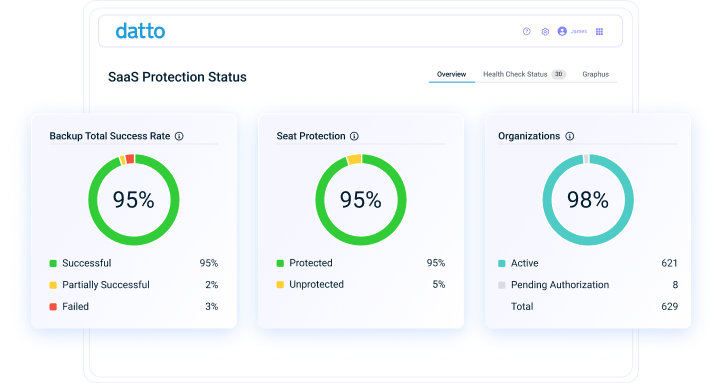
Task: Click the yellow Unprotected segment of seat donut
Action: coord(354,159)
